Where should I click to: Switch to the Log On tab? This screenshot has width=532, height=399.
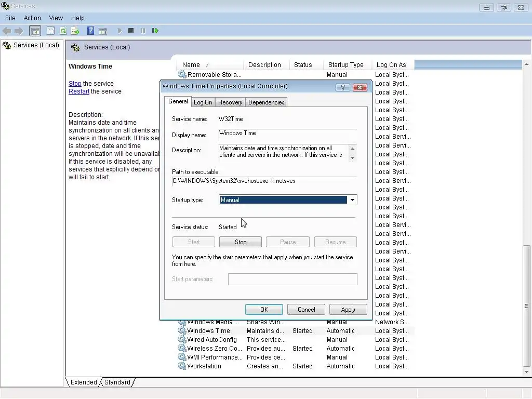click(203, 102)
